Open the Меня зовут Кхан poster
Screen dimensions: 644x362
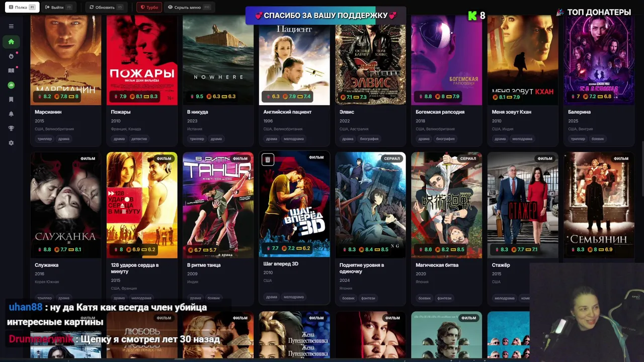523,59
